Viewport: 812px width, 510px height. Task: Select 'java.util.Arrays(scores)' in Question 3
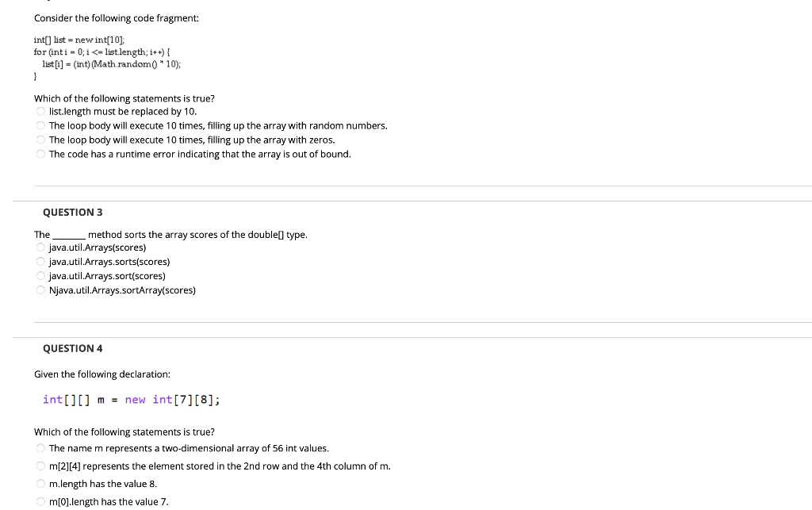pyautogui.click(x=40, y=247)
